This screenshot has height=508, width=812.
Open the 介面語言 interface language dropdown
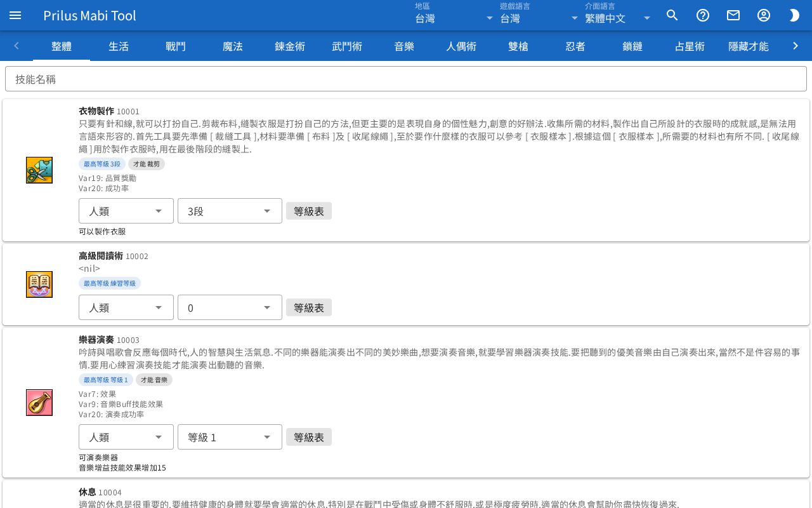[619, 15]
